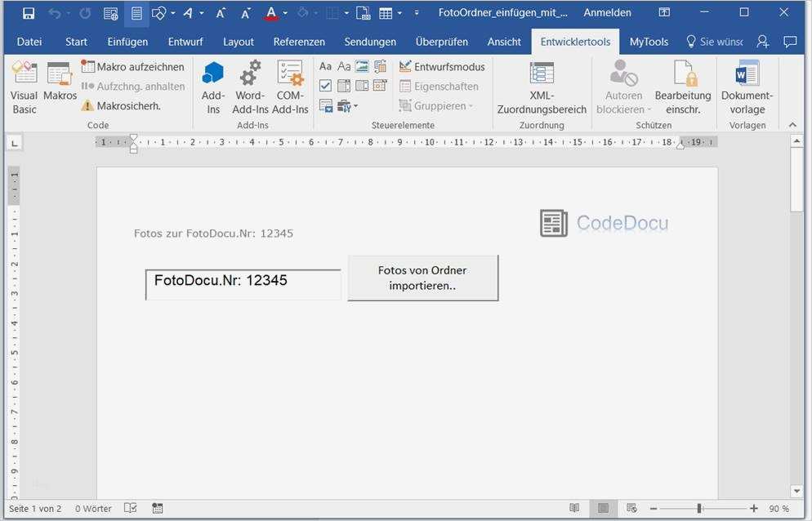Viewport: 812px width, 521px height.
Task: Click 'Fotos von Ordner importieren..' button
Action: (x=422, y=278)
